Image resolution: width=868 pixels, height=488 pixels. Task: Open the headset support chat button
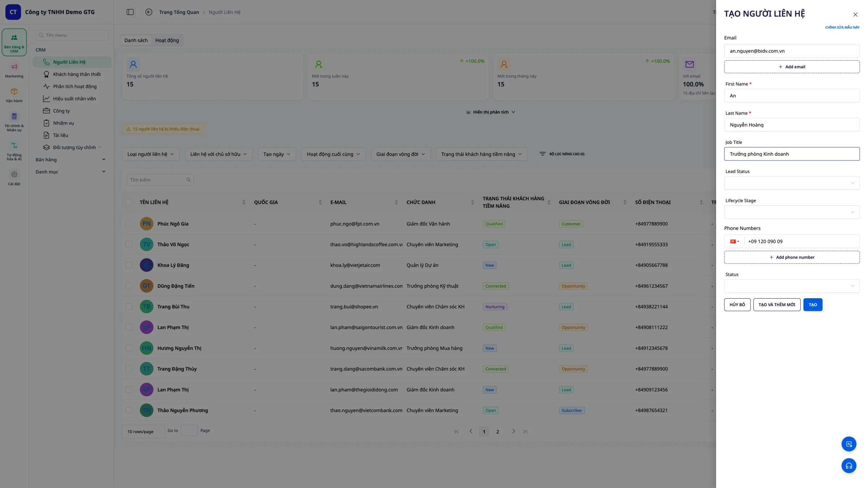click(849, 466)
